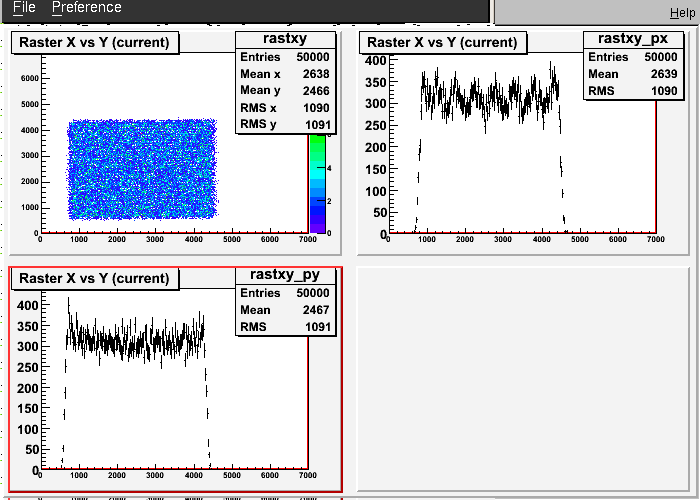Viewport: 700px width, 500px height.
Task: Select the top-left Raster X vs Y title
Action: coord(95,42)
